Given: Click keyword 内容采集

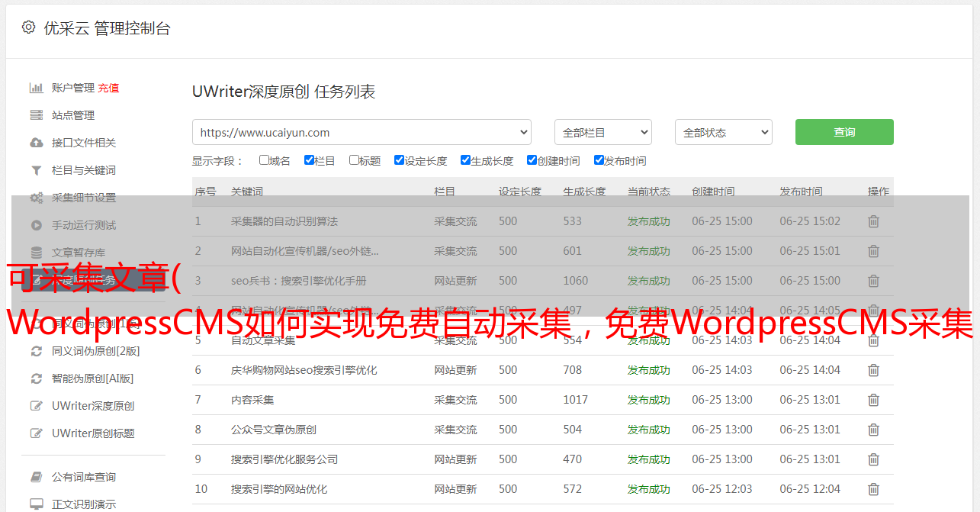Looking at the screenshot, I should pyautogui.click(x=252, y=400).
